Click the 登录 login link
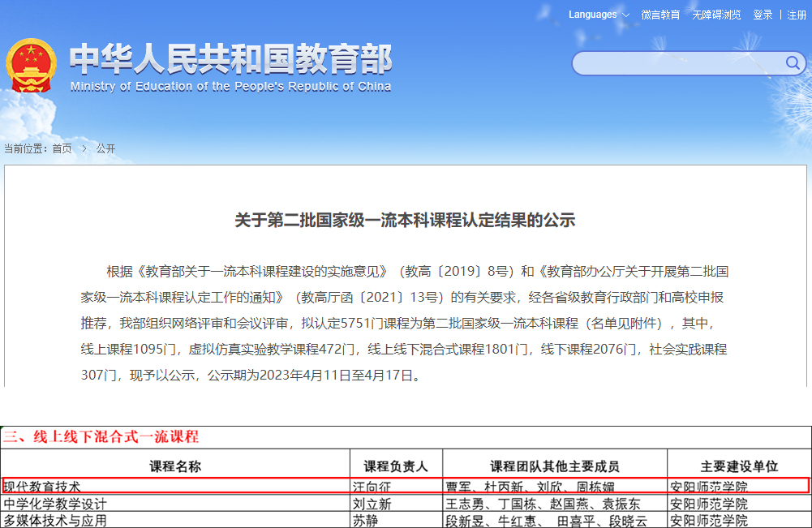This screenshot has height=528, width=812. coord(763,15)
